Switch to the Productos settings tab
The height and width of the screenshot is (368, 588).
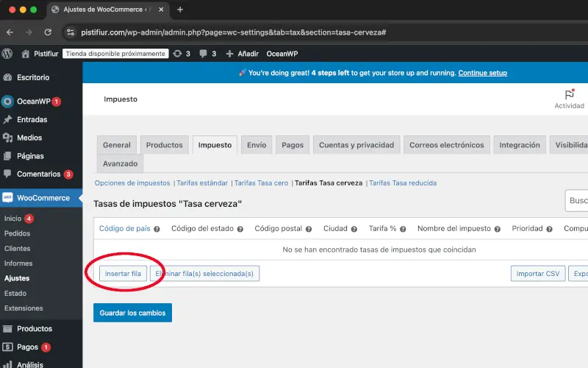pyautogui.click(x=164, y=145)
